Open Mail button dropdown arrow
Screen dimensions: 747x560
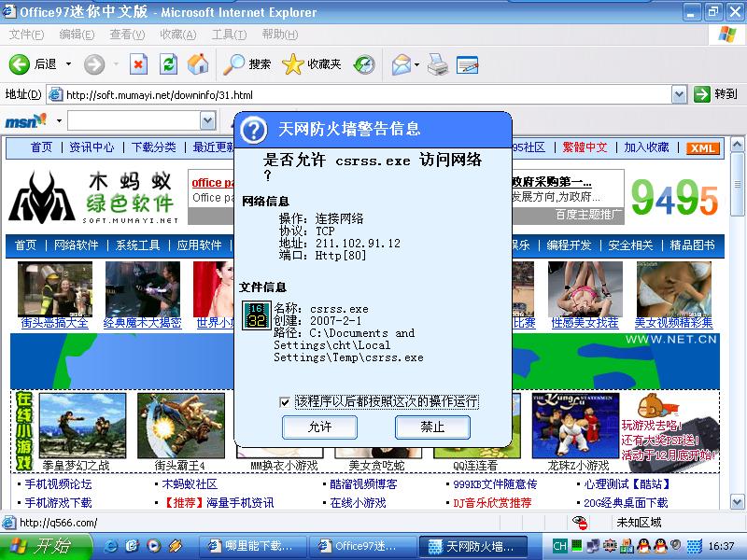[x=416, y=64]
